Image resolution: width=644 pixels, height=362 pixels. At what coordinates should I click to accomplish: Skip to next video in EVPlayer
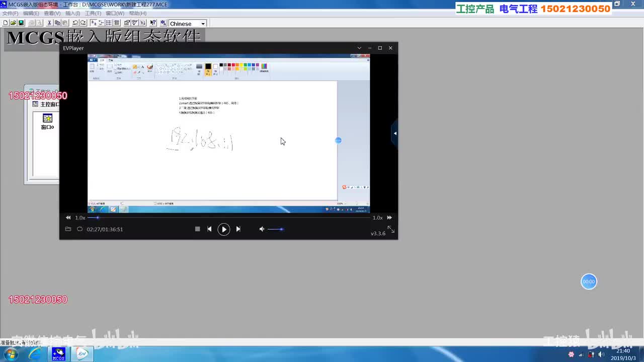238,229
